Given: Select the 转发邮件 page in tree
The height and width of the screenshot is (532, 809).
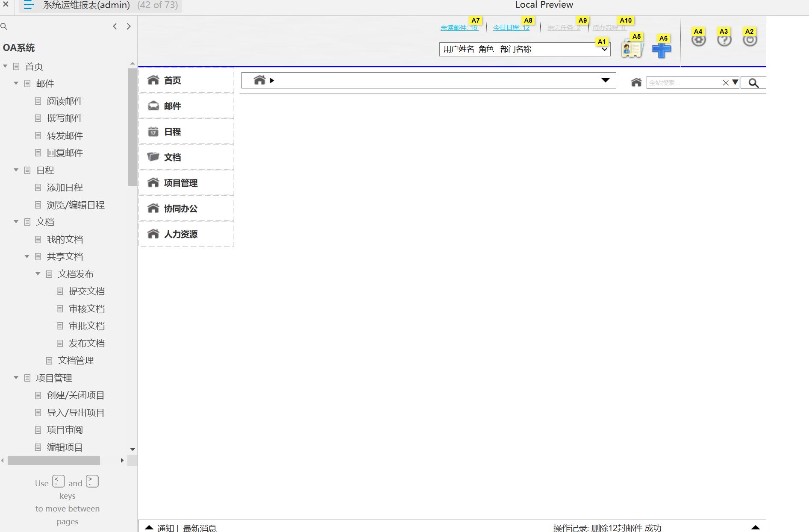Looking at the screenshot, I should coord(65,135).
